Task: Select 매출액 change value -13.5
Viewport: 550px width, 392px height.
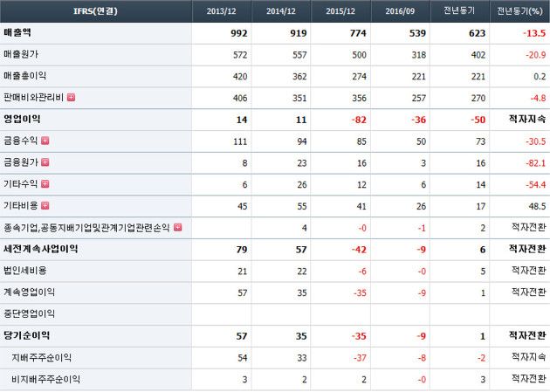Action: click(534, 33)
